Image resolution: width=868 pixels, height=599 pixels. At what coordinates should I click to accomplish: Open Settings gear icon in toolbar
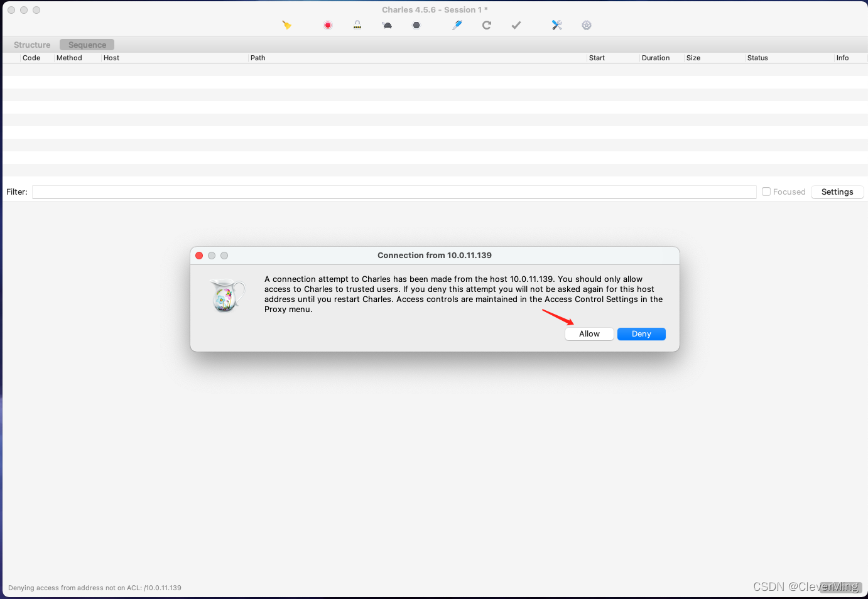pos(587,25)
